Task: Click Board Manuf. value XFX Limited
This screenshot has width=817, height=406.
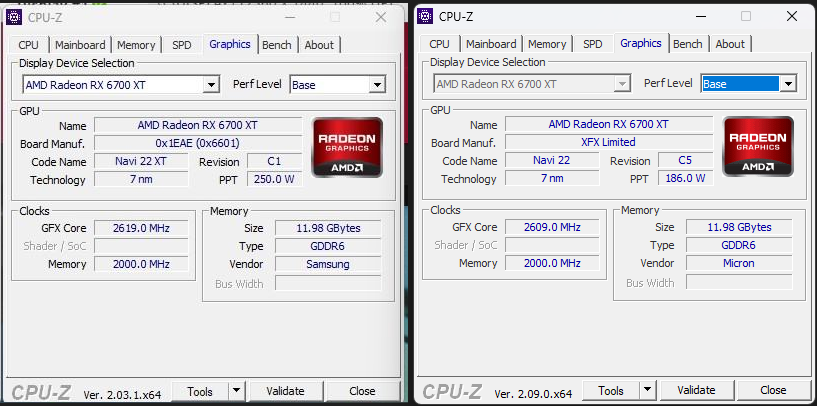Action: [609, 142]
